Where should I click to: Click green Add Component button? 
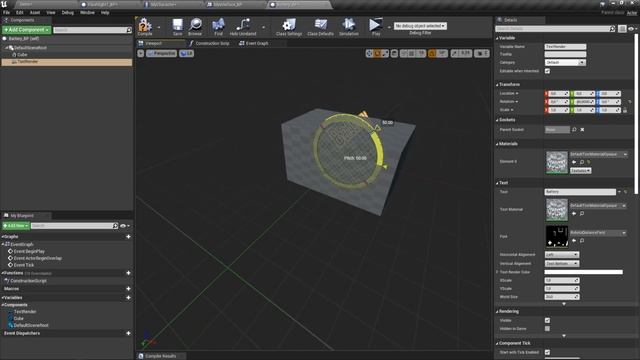(27, 30)
